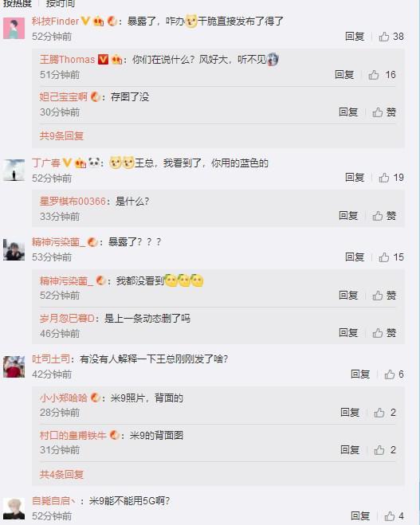Open 吐司土司's avatar image

click(14, 367)
